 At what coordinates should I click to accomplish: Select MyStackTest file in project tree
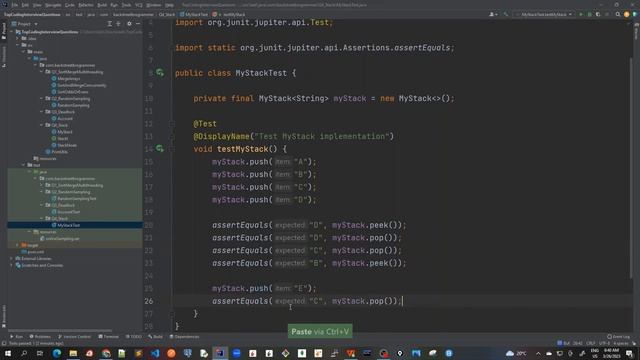pyautogui.click(x=69, y=225)
